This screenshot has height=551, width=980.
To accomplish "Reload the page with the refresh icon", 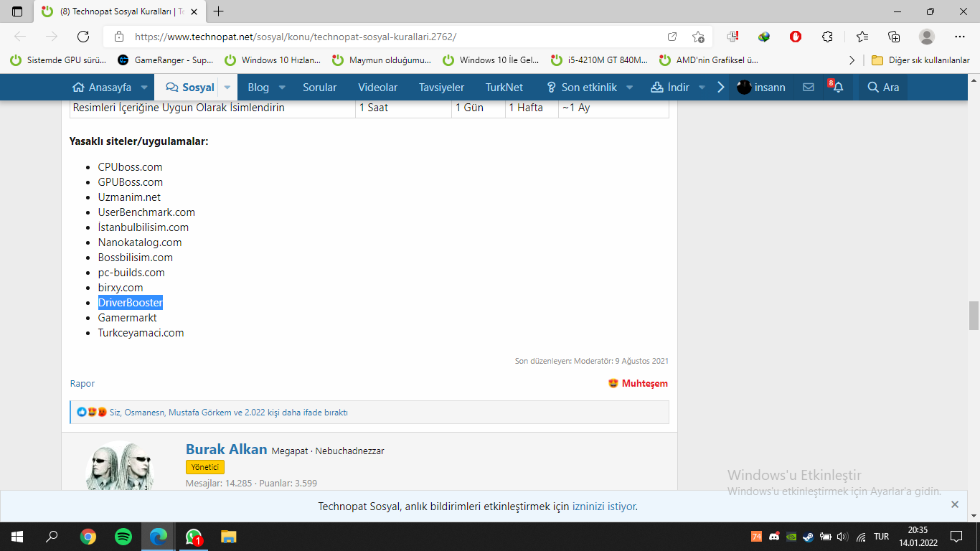I will pyautogui.click(x=83, y=37).
